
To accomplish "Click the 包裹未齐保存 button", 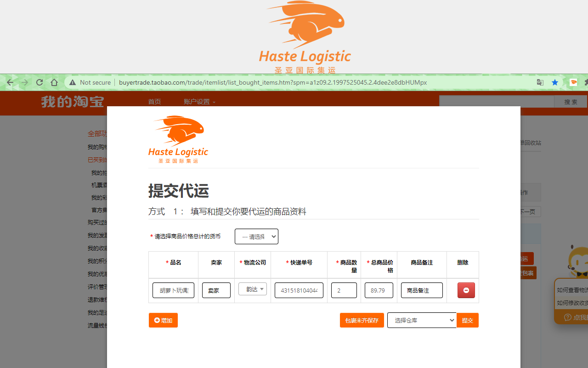I will 362,320.
